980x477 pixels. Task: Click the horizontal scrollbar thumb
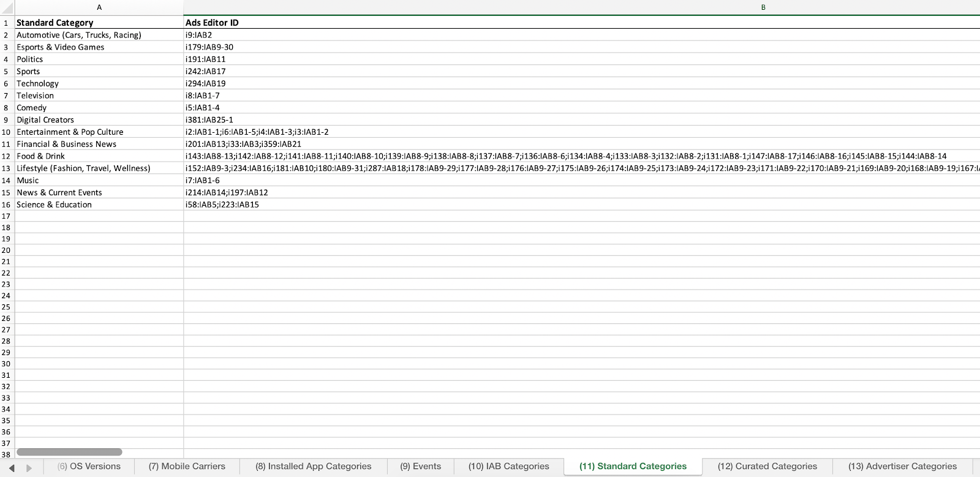pyautogui.click(x=69, y=453)
